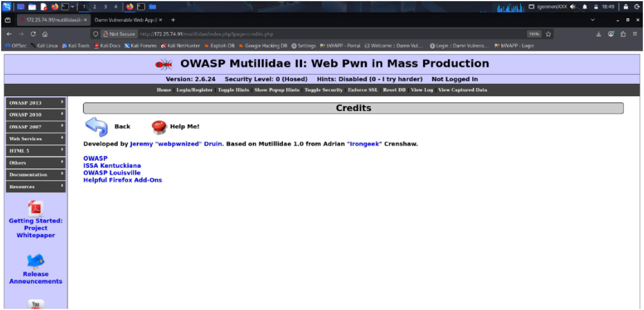Expand the OWASP 2010 menu
The width and height of the screenshot is (644, 310).
point(36,115)
